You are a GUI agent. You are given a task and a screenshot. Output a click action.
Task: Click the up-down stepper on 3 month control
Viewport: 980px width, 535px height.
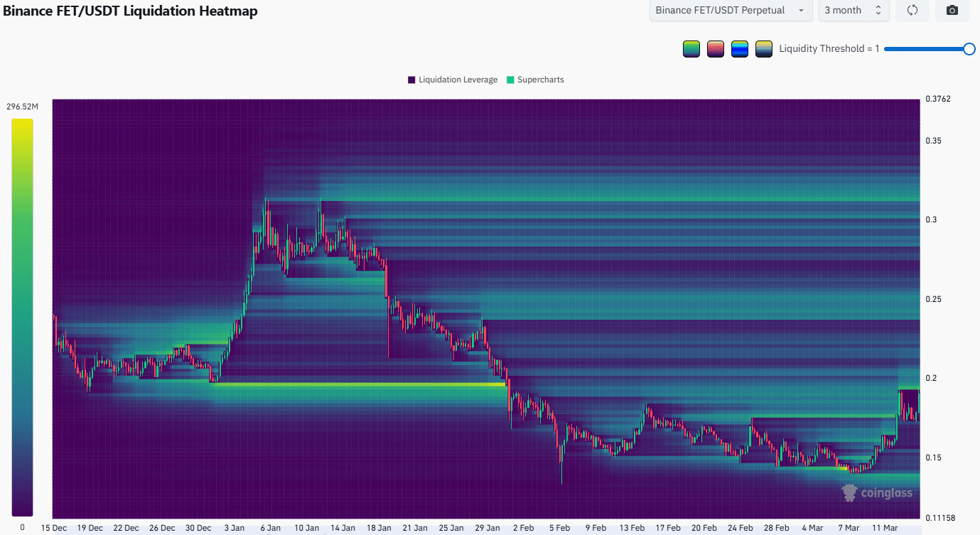point(877,10)
